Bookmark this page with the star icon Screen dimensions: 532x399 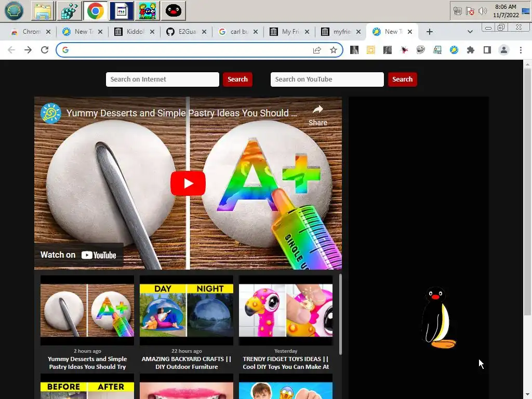point(334,50)
